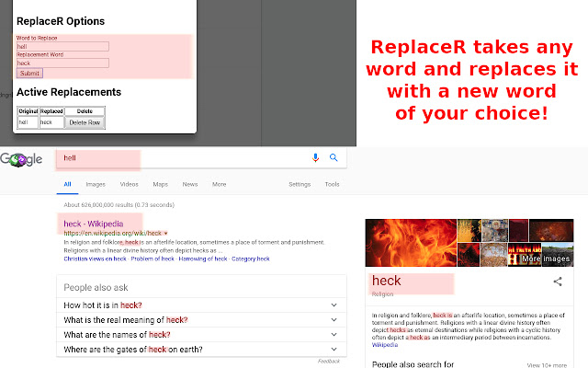Click the Google logo
Viewport: 588px width, 368px height.
21,159
